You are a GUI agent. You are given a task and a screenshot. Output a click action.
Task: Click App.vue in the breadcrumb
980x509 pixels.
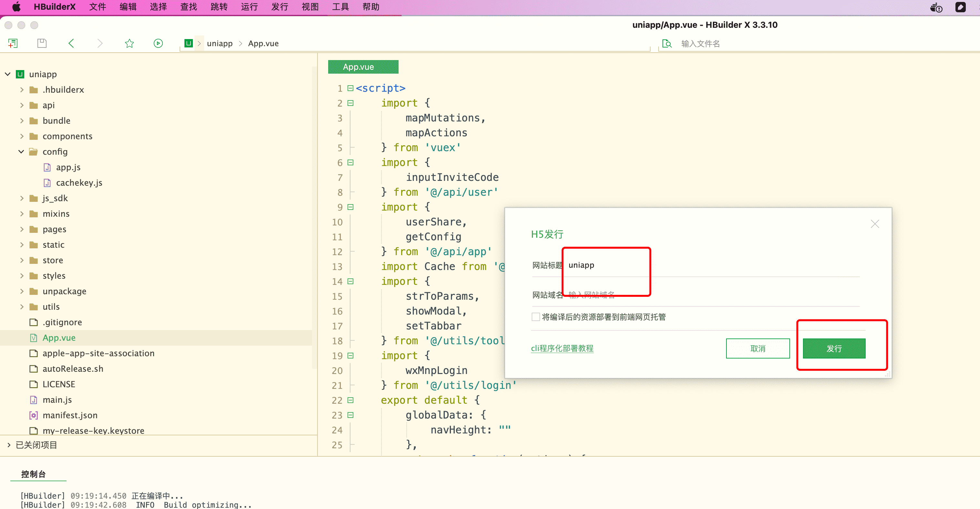pos(263,43)
